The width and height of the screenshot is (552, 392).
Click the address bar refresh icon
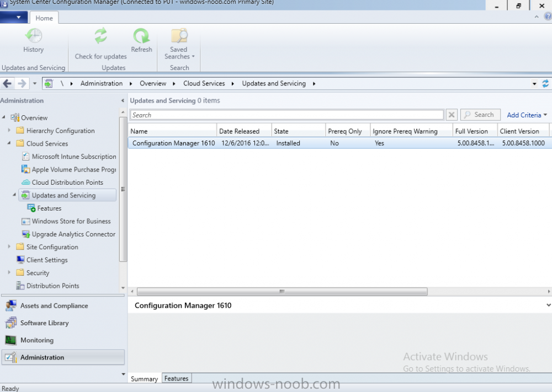[546, 84]
